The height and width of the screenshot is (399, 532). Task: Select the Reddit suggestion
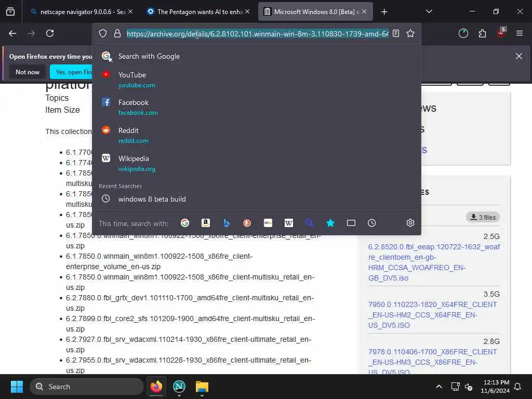coord(257,136)
